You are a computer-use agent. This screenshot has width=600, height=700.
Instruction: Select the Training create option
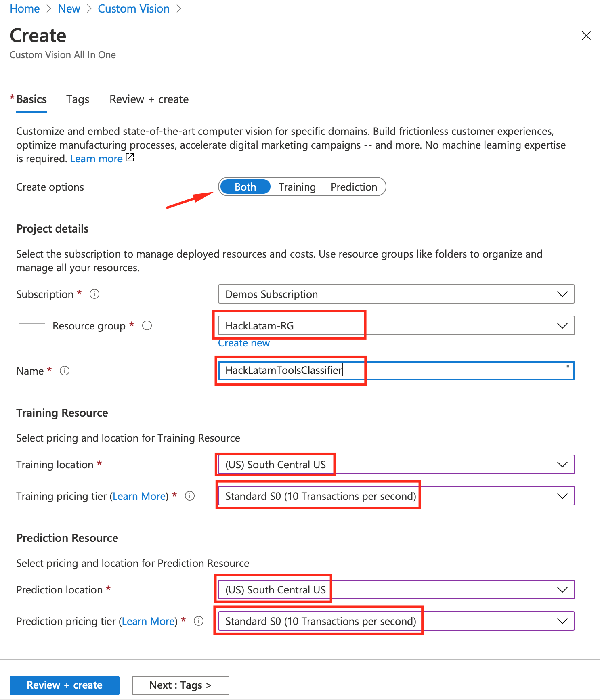[297, 187]
